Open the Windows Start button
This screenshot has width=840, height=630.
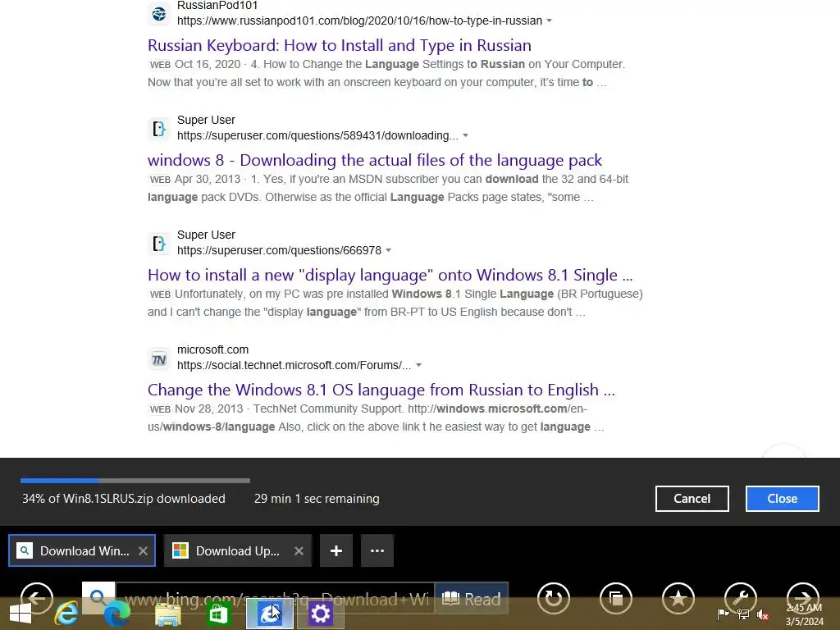pos(21,614)
